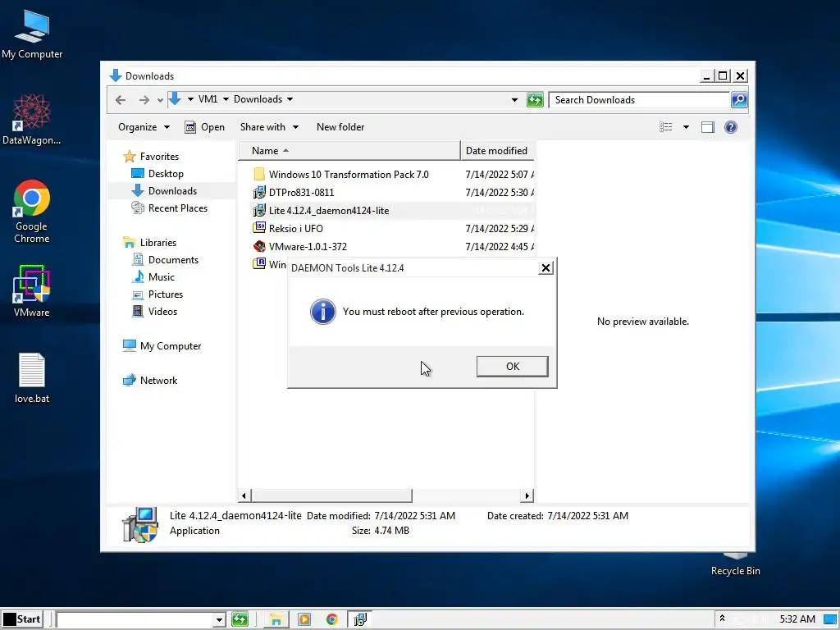
Task: Open media player taskbar icon
Action: coord(304,620)
